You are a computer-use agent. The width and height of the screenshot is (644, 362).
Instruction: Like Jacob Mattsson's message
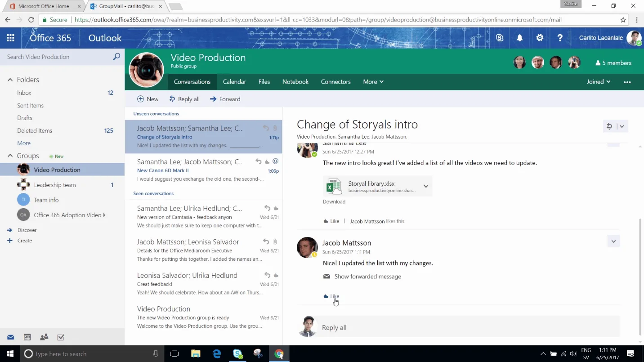pyautogui.click(x=331, y=296)
